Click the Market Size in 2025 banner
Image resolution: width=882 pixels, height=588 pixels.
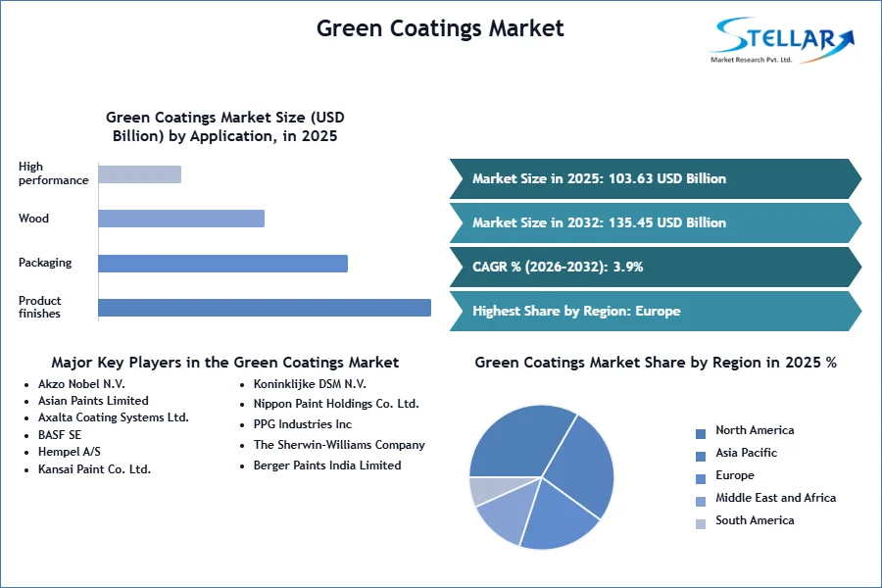click(656, 179)
